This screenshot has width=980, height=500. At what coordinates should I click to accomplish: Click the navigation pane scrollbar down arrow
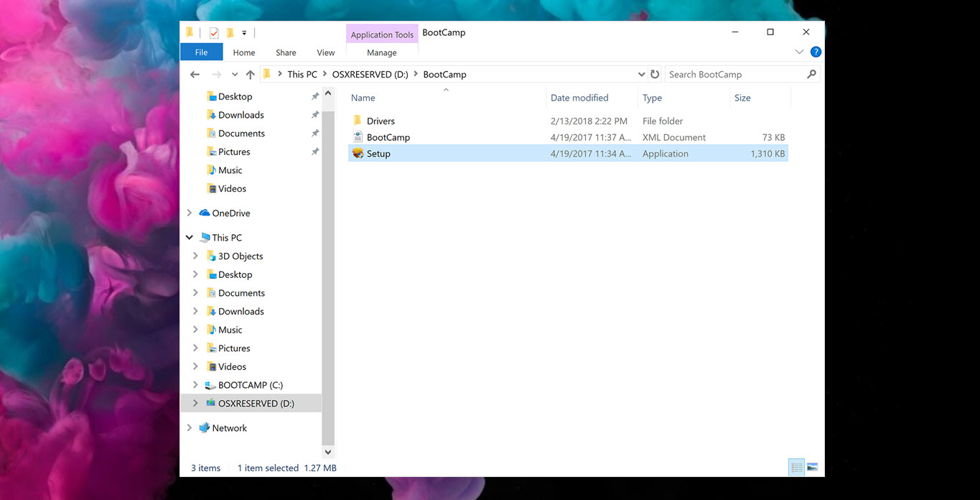pyautogui.click(x=328, y=452)
